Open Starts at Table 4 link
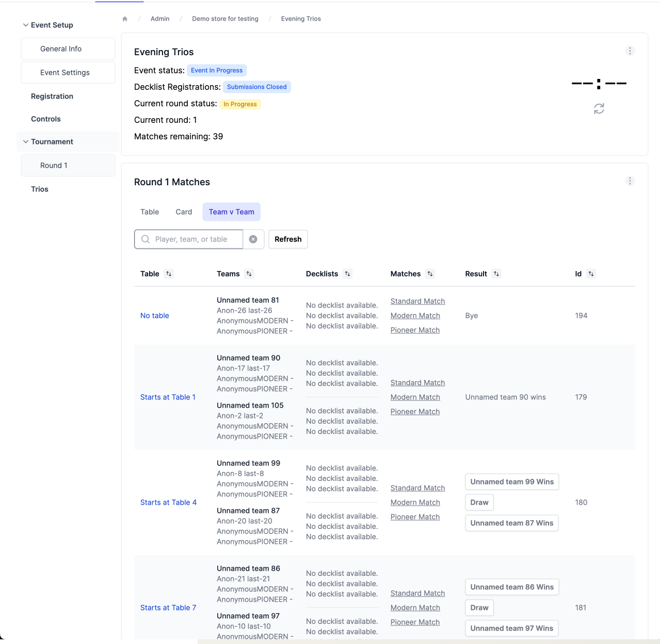Screen dimensions: 660x644 [x=169, y=503]
